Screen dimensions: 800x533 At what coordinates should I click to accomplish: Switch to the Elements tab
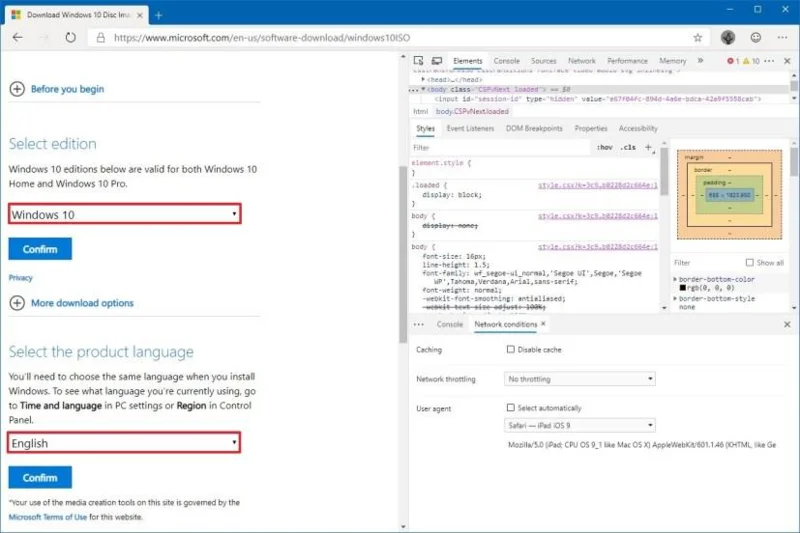click(x=467, y=61)
